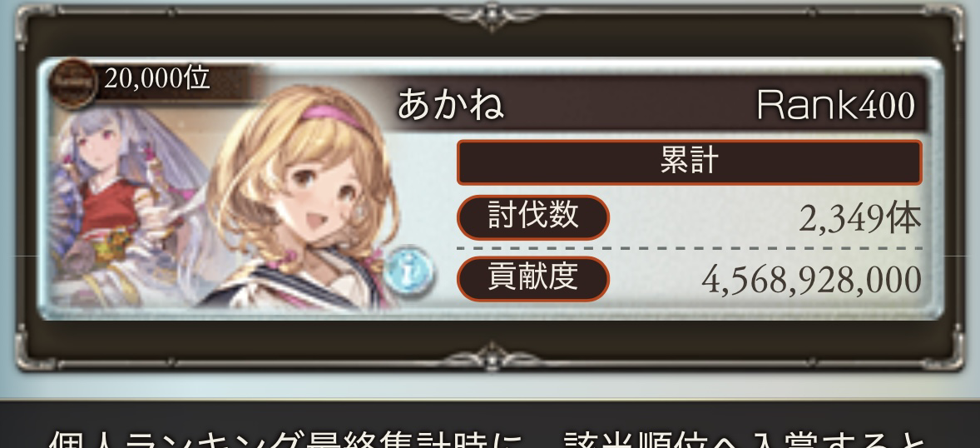The image size is (980, 448).
Task: Click the 20,000位 ranking label
Action: 157,79
